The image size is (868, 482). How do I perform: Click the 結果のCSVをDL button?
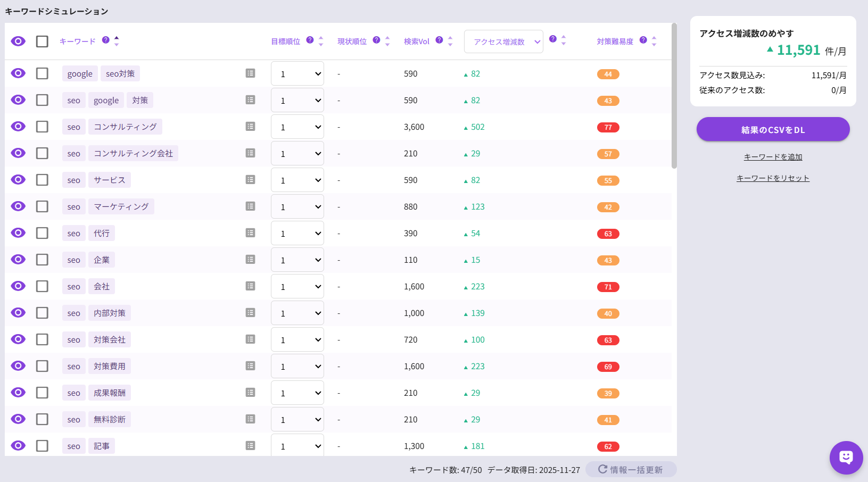coord(773,129)
